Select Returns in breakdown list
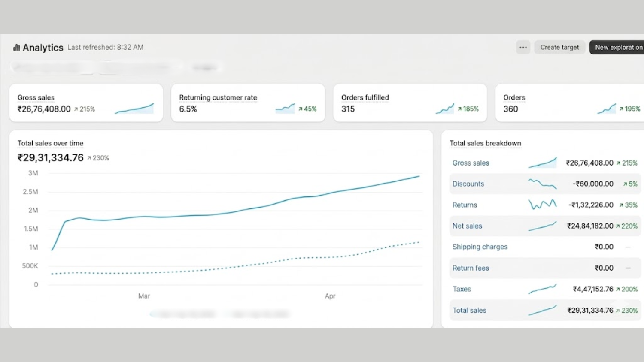 pyautogui.click(x=465, y=205)
